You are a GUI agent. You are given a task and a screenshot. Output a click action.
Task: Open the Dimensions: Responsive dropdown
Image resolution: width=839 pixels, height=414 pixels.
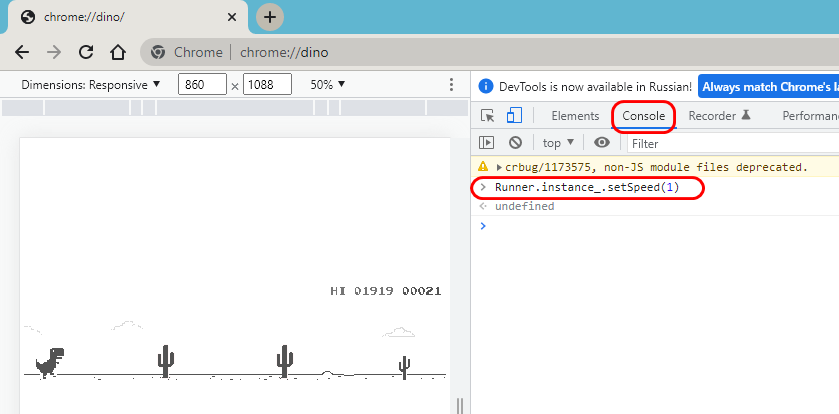90,85
